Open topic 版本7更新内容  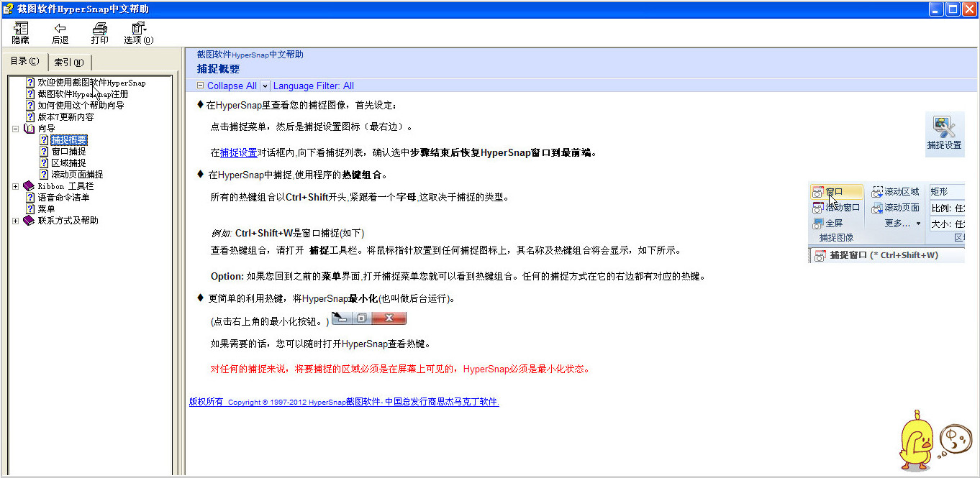pyautogui.click(x=65, y=117)
